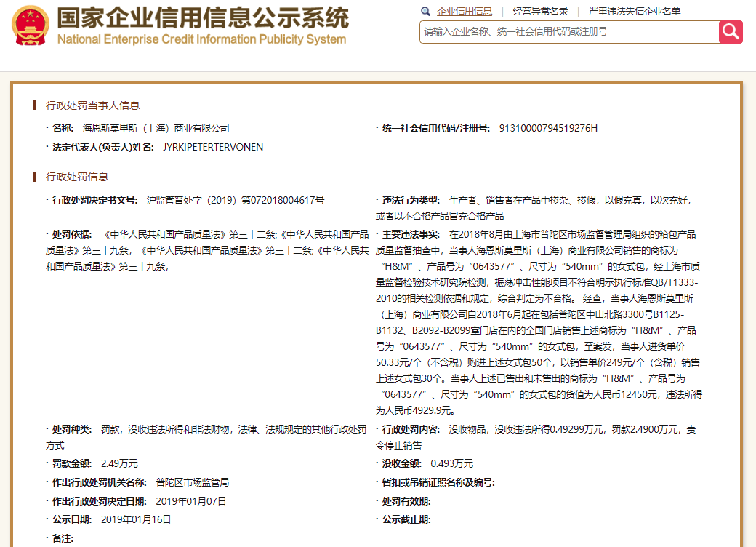
Task: Click the 暂扣或吊销证照名称及编号 label
Action: 439,482
